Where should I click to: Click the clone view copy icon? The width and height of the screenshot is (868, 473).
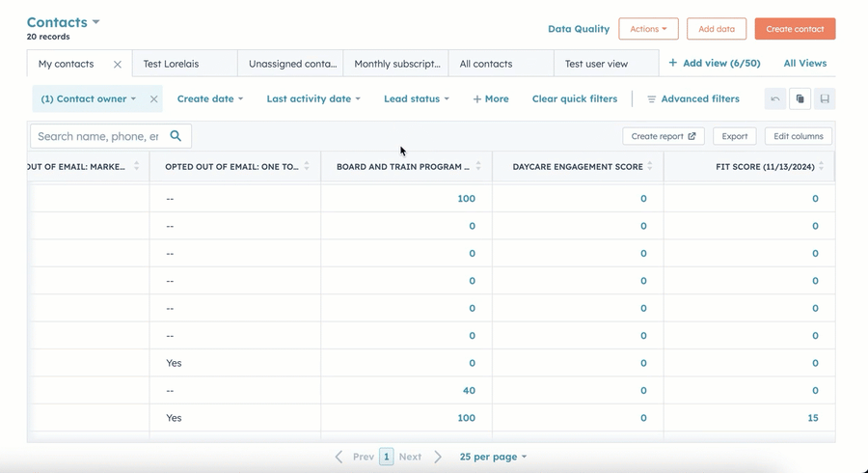pyautogui.click(x=800, y=98)
